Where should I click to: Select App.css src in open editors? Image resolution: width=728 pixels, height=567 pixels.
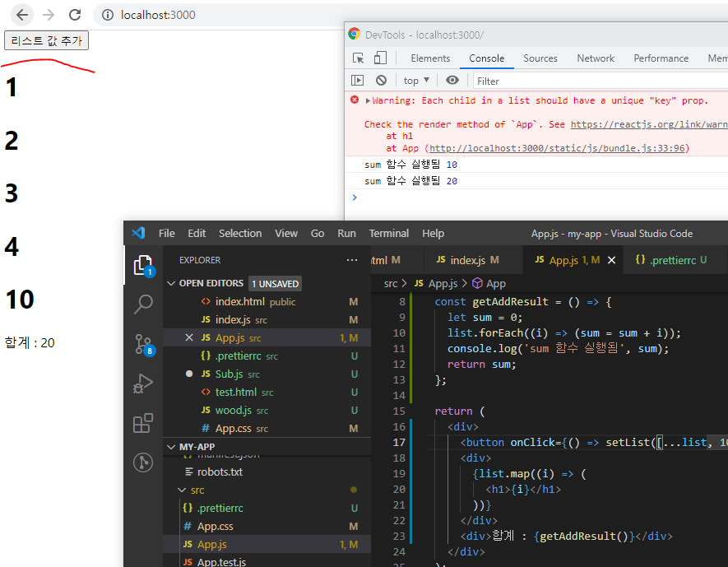tap(267, 429)
